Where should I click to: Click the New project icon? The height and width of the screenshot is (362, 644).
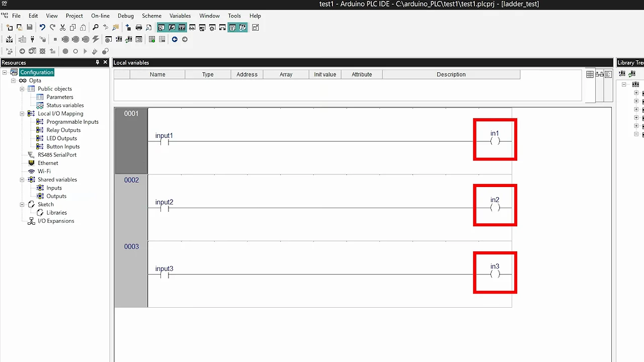tap(10, 28)
